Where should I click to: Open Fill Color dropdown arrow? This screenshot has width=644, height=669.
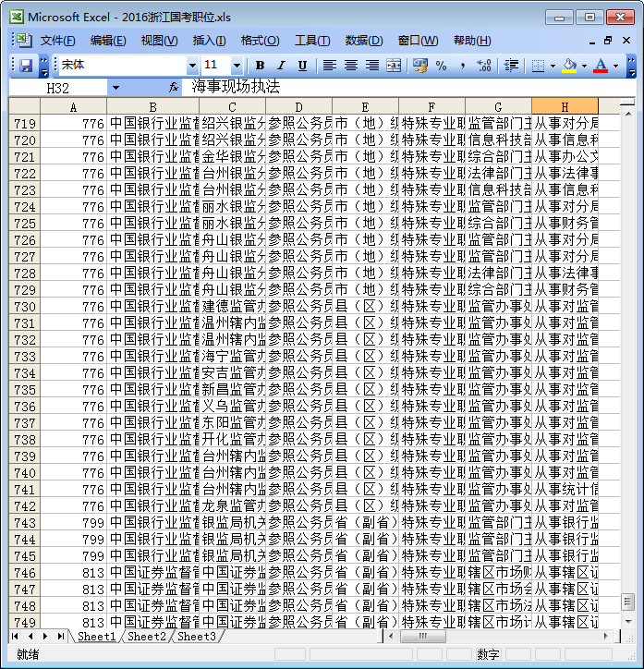[x=584, y=66]
